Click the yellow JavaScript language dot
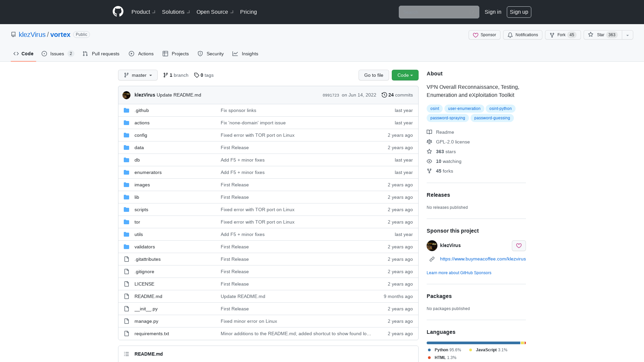 point(471,350)
